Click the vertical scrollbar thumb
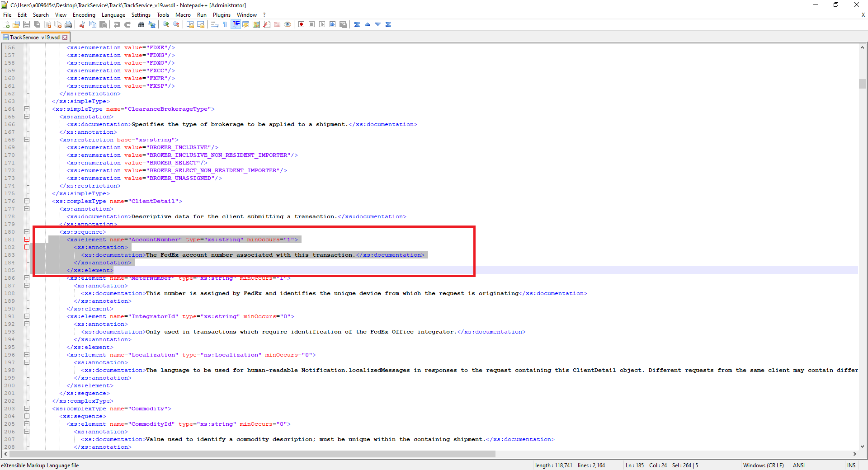 862,84
